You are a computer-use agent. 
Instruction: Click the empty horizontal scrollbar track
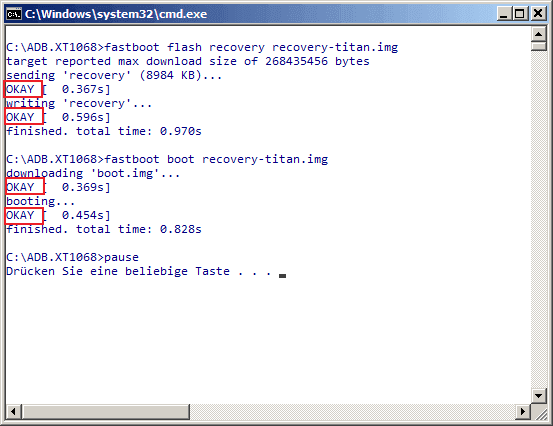click(x=353, y=412)
